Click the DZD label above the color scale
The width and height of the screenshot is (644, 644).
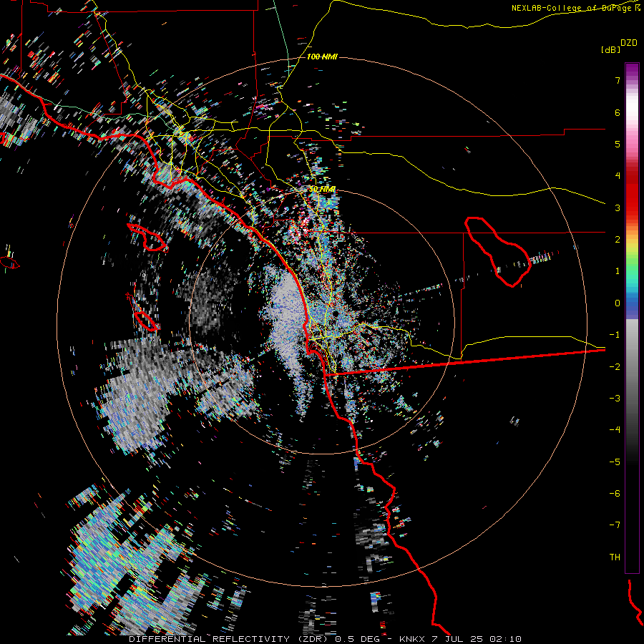(x=629, y=43)
